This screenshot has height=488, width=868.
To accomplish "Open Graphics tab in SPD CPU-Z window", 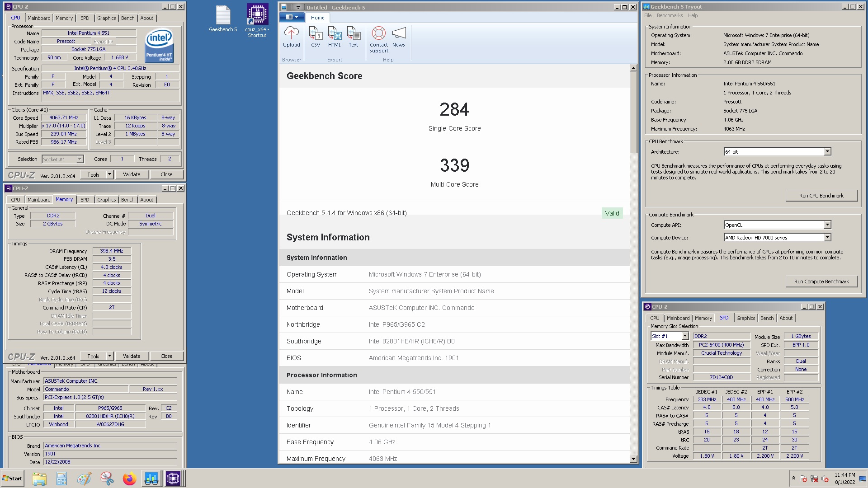I will tap(745, 318).
